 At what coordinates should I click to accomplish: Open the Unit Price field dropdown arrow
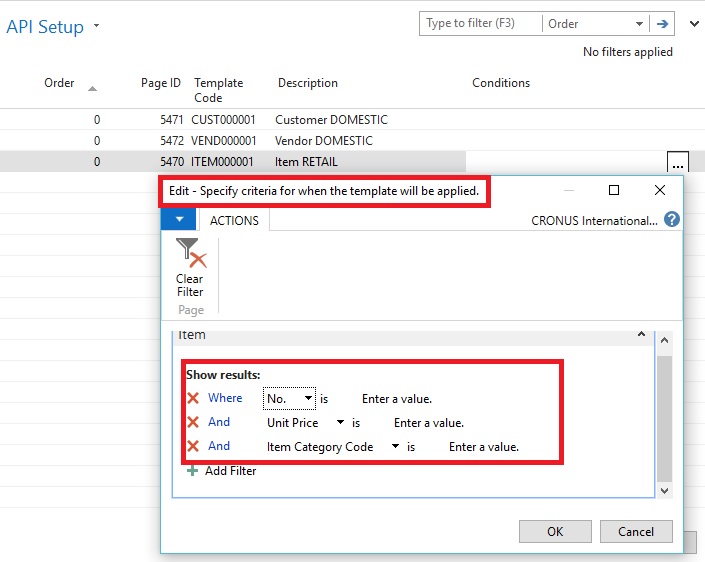pyautogui.click(x=340, y=423)
